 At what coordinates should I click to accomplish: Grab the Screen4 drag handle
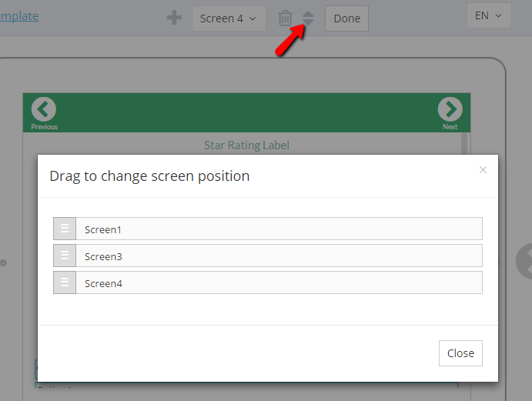click(65, 282)
